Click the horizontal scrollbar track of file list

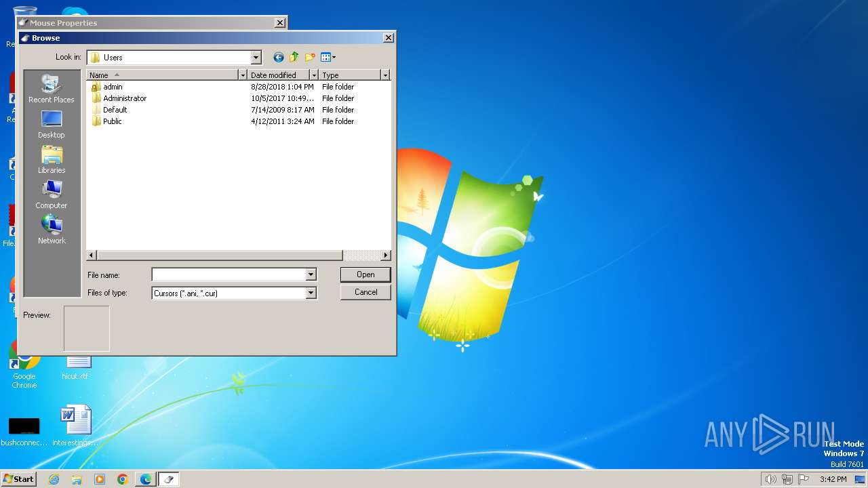click(361, 256)
